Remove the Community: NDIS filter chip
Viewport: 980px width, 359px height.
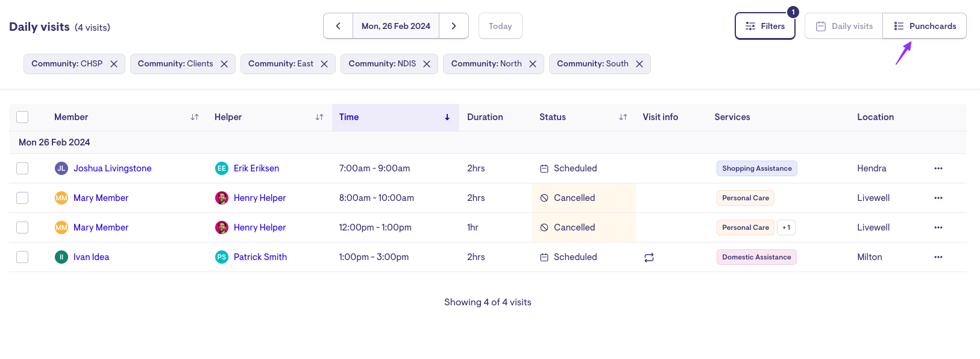click(427, 64)
